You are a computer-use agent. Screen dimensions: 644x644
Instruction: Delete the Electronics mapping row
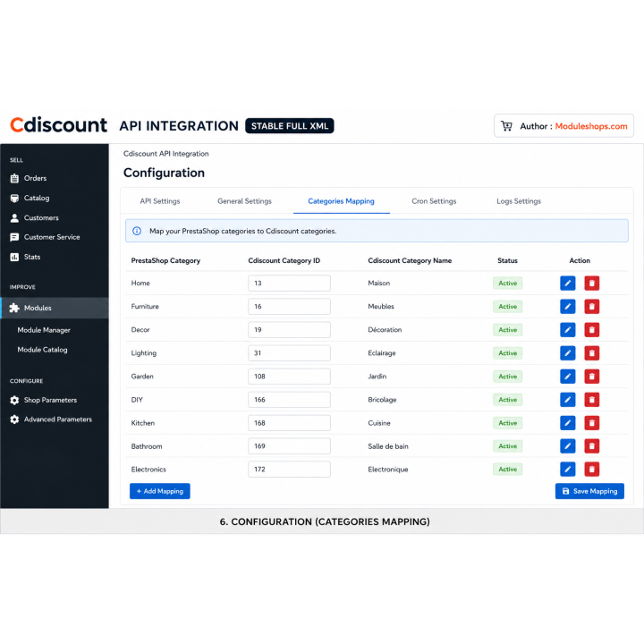(591, 469)
